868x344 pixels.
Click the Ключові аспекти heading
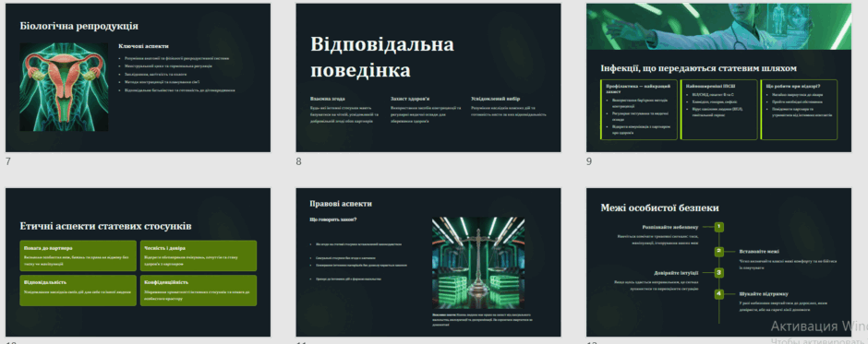[143, 46]
